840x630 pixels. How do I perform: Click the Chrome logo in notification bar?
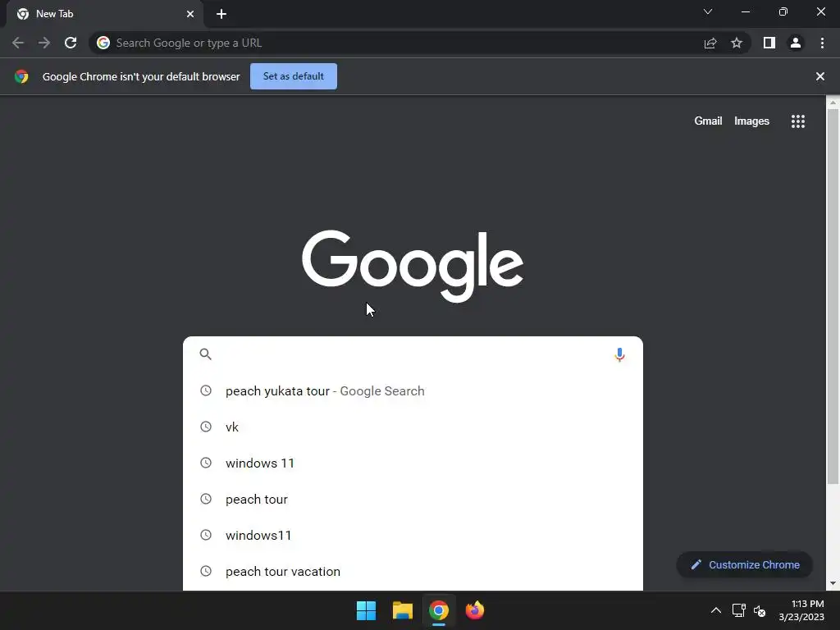[21, 76]
